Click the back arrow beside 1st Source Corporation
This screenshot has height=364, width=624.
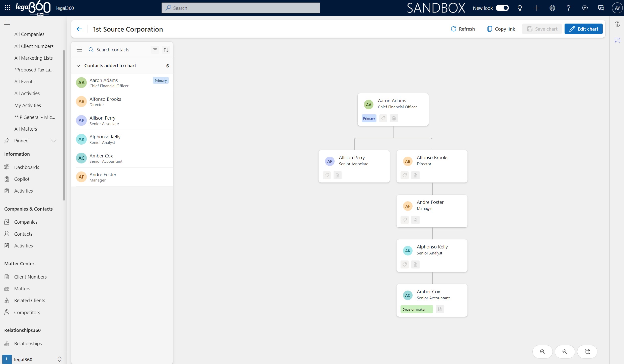pyautogui.click(x=79, y=29)
